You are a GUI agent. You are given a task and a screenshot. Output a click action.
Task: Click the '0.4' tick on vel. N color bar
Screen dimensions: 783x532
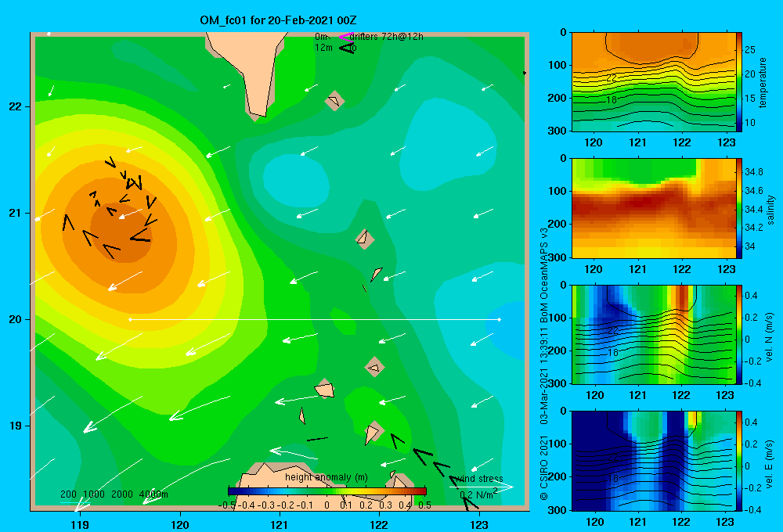(x=751, y=296)
